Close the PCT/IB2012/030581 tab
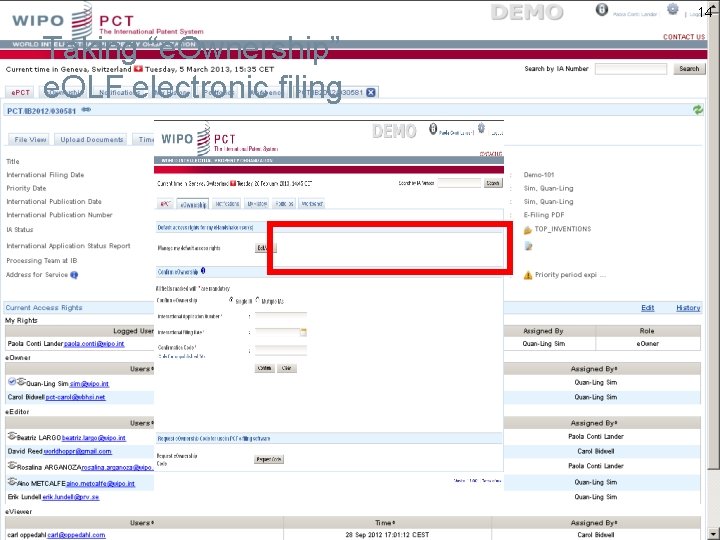The image size is (720, 540). (371, 92)
